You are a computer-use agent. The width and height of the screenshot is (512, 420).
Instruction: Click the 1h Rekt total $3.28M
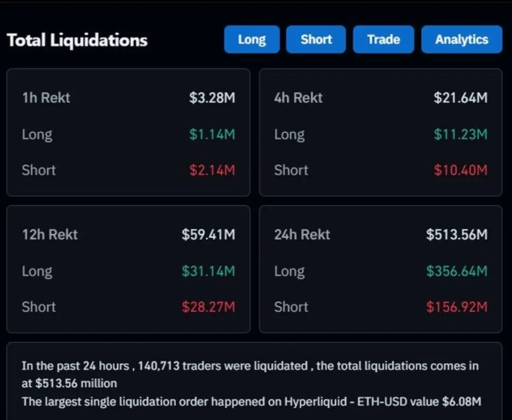click(212, 98)
